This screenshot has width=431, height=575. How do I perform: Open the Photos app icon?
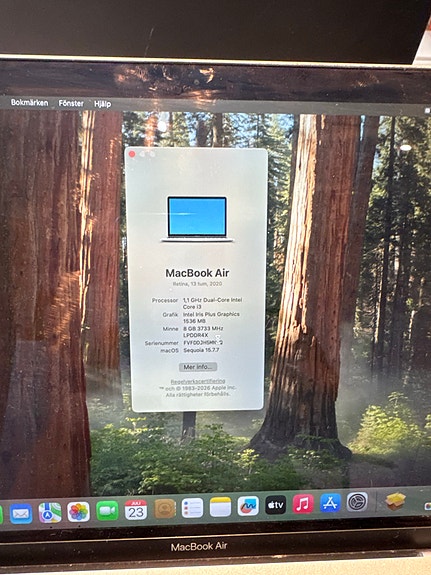pos(78,512)
